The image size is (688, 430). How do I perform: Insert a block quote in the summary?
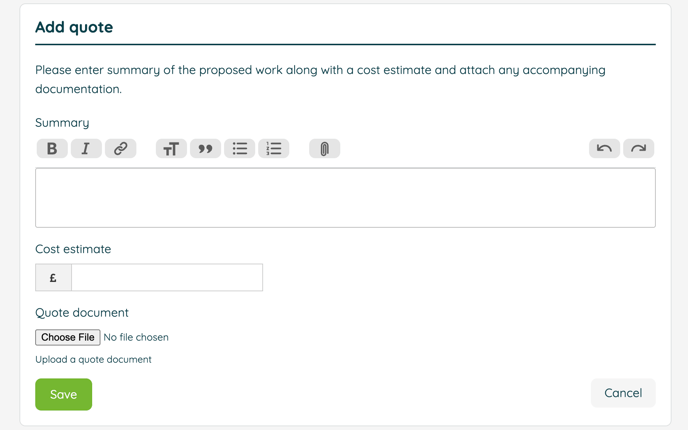click(205, 149)
